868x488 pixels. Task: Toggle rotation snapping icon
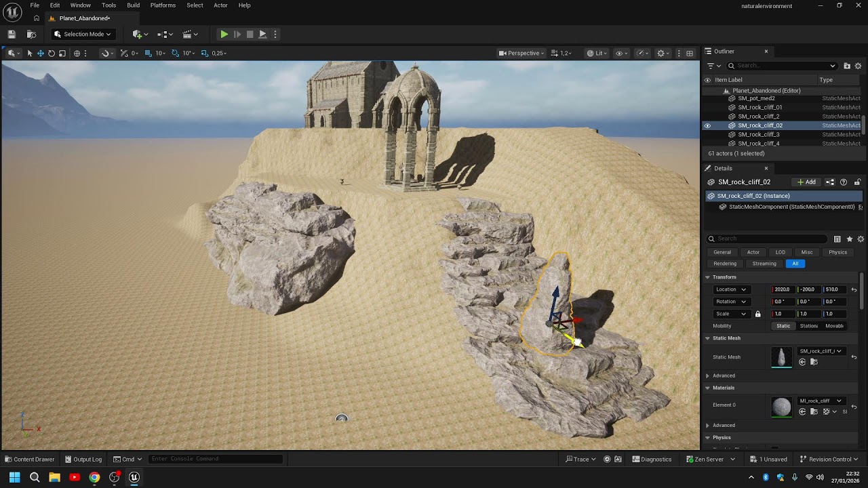tap(176, 53)
